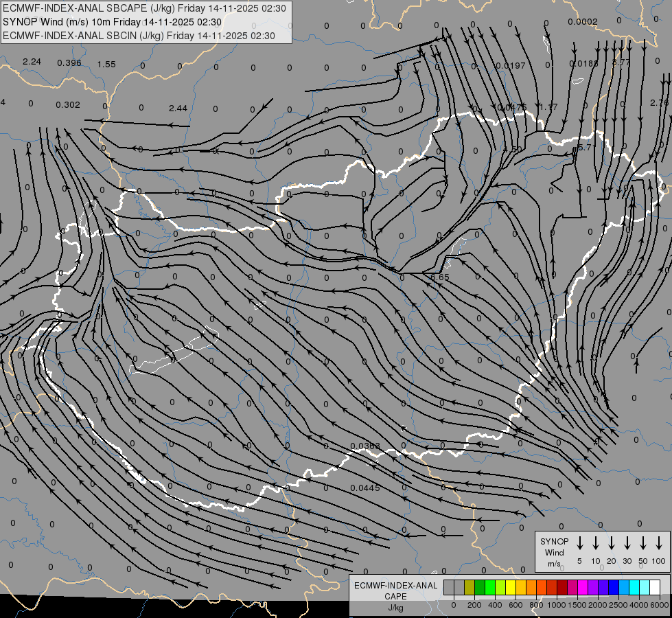Click the 2.76 CAPE value
672x618 pixels.
pyautogui.click(x=659, y=102)
